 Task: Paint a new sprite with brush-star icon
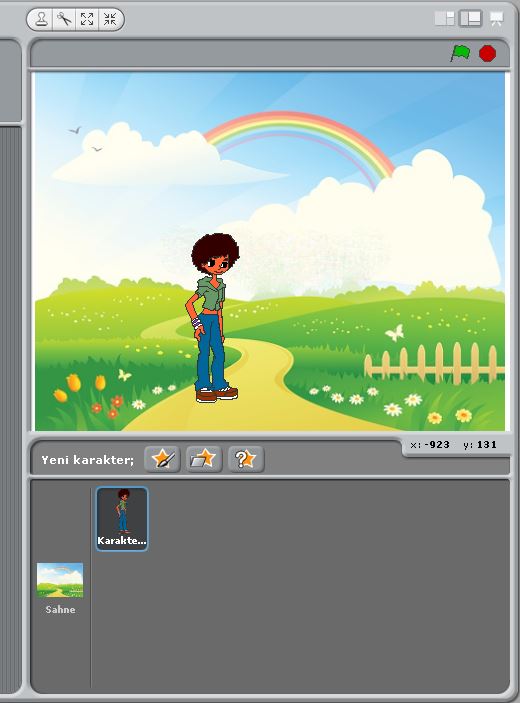(x=162, y=459)
